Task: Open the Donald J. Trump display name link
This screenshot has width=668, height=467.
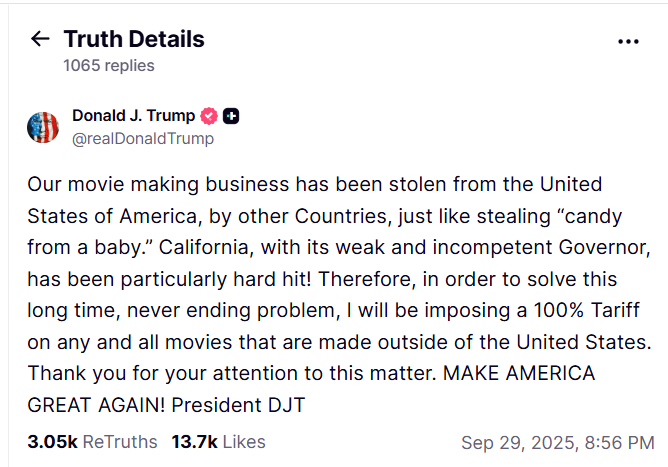Action: [x=133, y=115]
